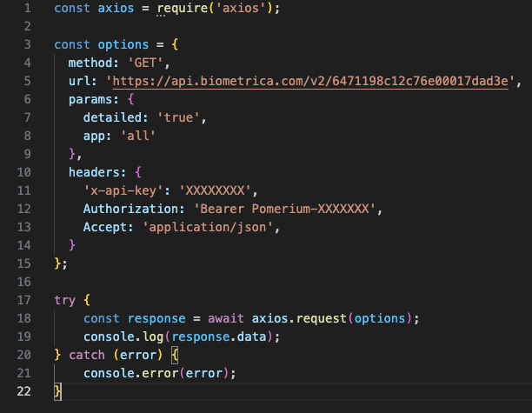This screenshot has height=413, width=532.
Task: Click the Bearer Pomerium-XXXXXXX token string
Action: pyautogui.click(x=284, y=209)
